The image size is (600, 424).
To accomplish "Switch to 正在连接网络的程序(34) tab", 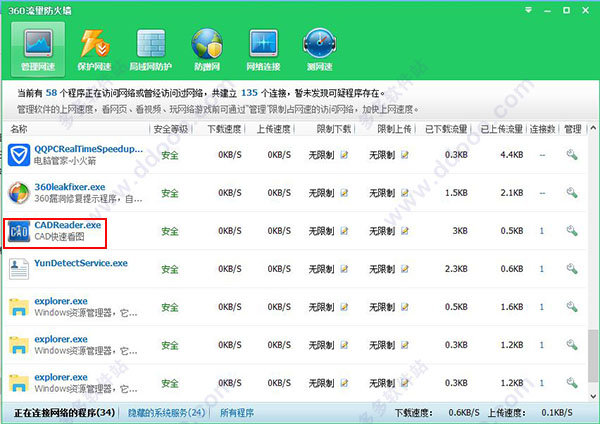I will (64, 413).
